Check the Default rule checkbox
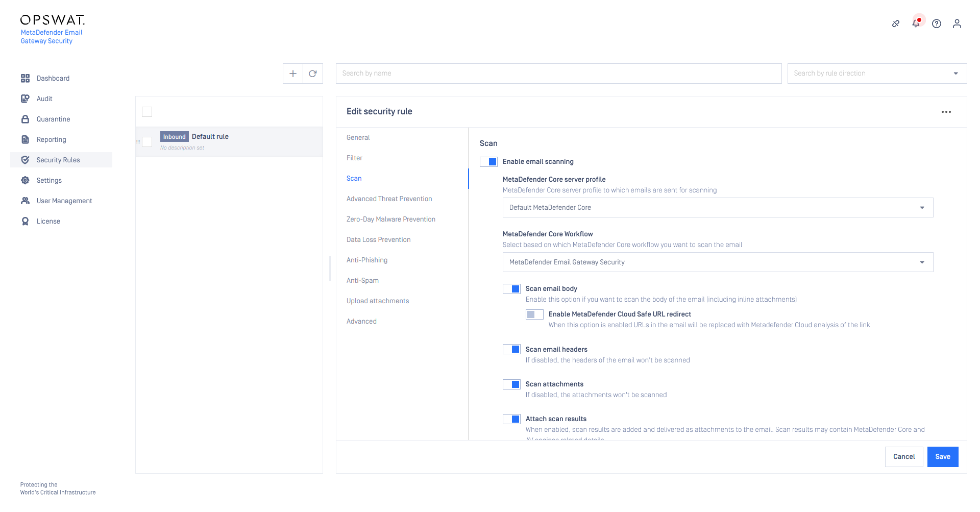 (147, 142)
